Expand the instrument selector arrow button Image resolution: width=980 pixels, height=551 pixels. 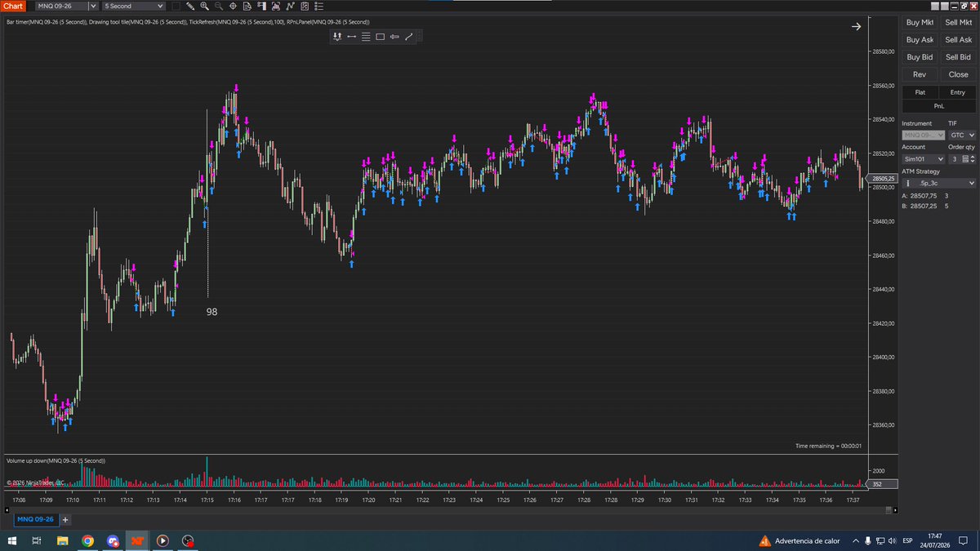pyautogui.click(x=93, y=6)
